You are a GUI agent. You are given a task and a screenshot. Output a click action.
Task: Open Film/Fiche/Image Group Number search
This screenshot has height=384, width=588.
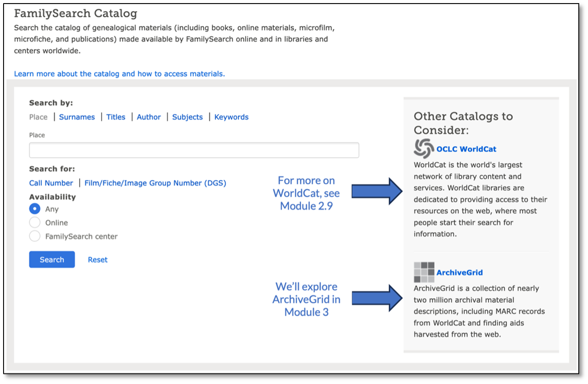(x=155, y=183)
